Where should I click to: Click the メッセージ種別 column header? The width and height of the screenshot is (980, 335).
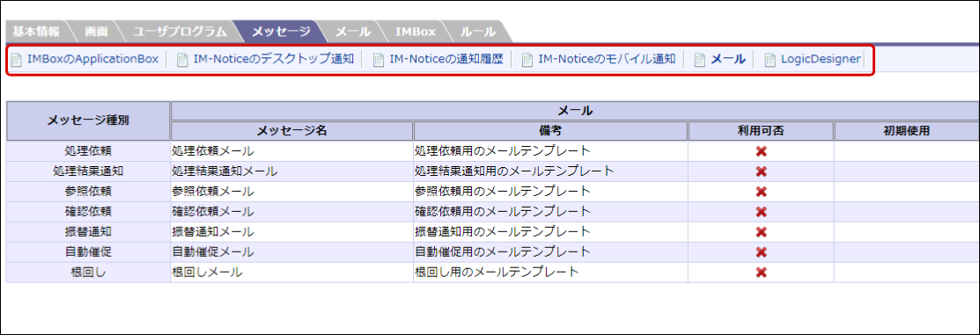[x=88, y=121]
